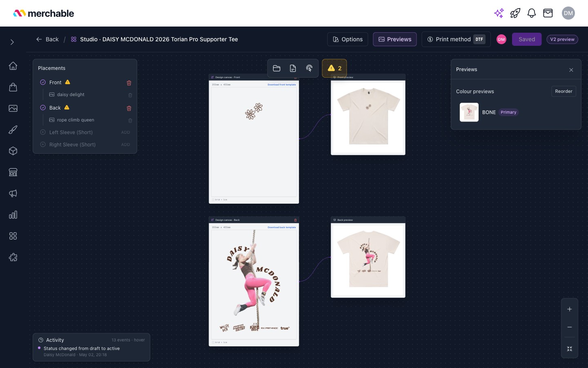Open the megaphone marketing sidebar icon
The width and height of the screenshot is (588, 368).
pos(13,193)
